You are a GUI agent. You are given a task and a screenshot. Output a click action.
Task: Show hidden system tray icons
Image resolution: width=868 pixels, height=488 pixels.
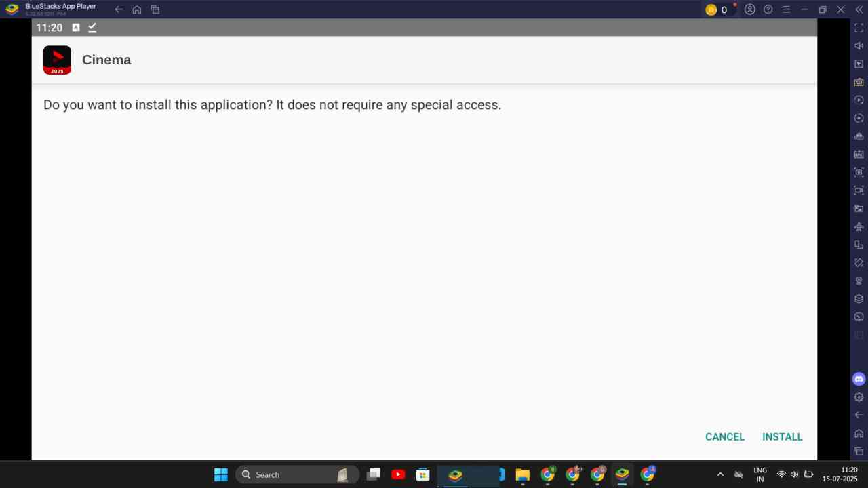coord(720,474)
